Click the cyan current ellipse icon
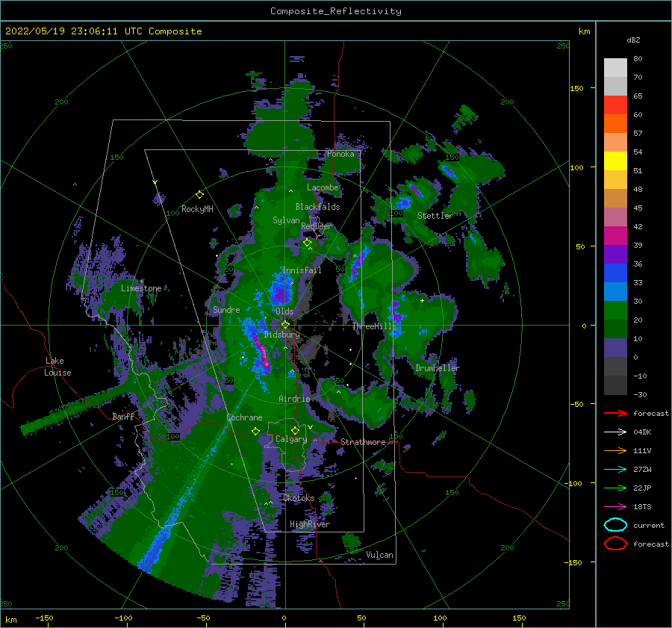672x628 pixels. point(615,525)
